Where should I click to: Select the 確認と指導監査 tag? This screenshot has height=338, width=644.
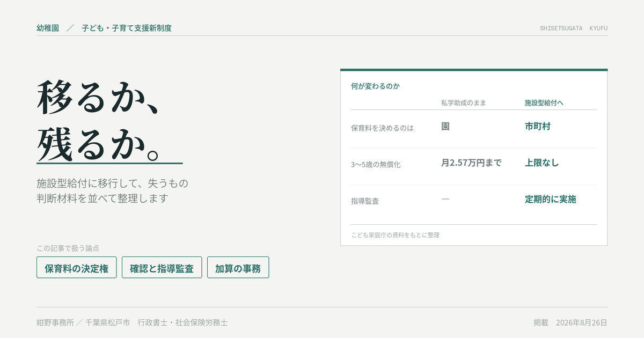[162, 267]
